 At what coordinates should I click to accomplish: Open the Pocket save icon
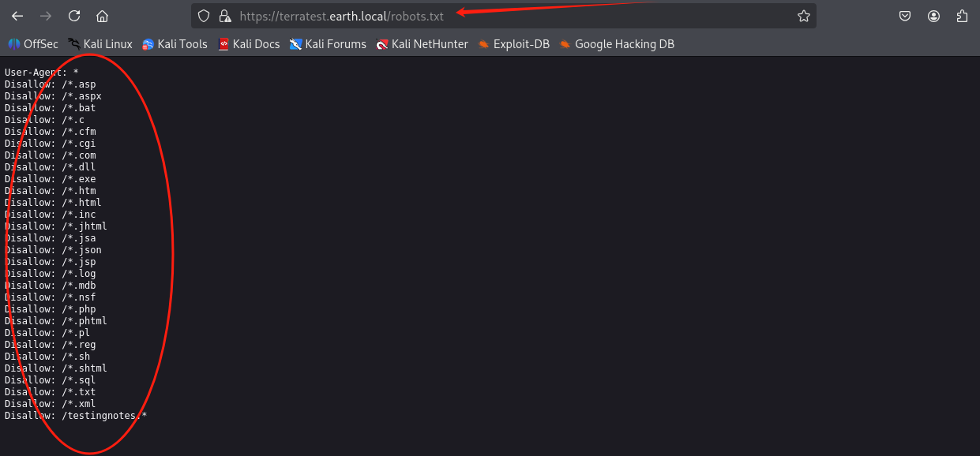pyautogui.click(x=906, y=16)
